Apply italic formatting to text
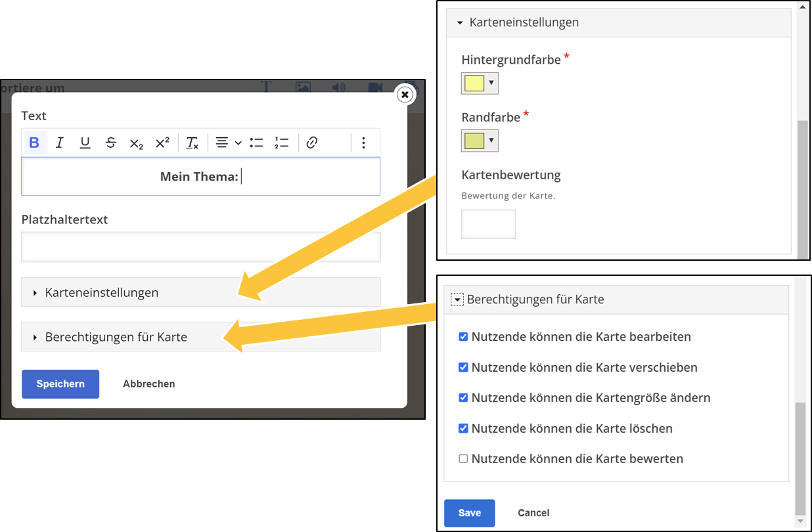This screenshot has height=532, width=812. 60,143
